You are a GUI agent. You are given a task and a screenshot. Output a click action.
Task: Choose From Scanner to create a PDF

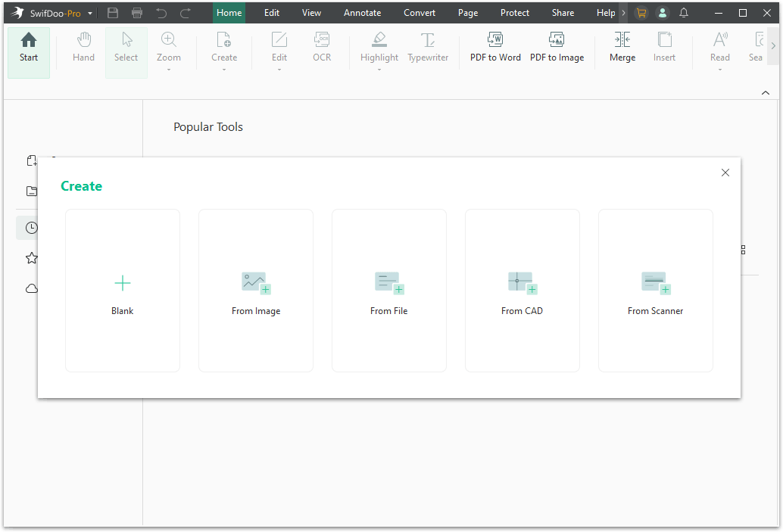tap(655, 291)
